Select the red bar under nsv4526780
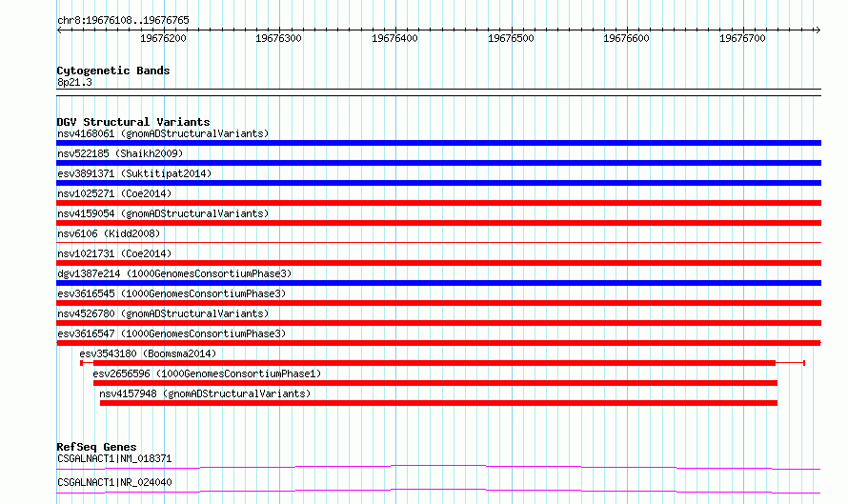This screenshot has width=848, height=504. [438, 323]
